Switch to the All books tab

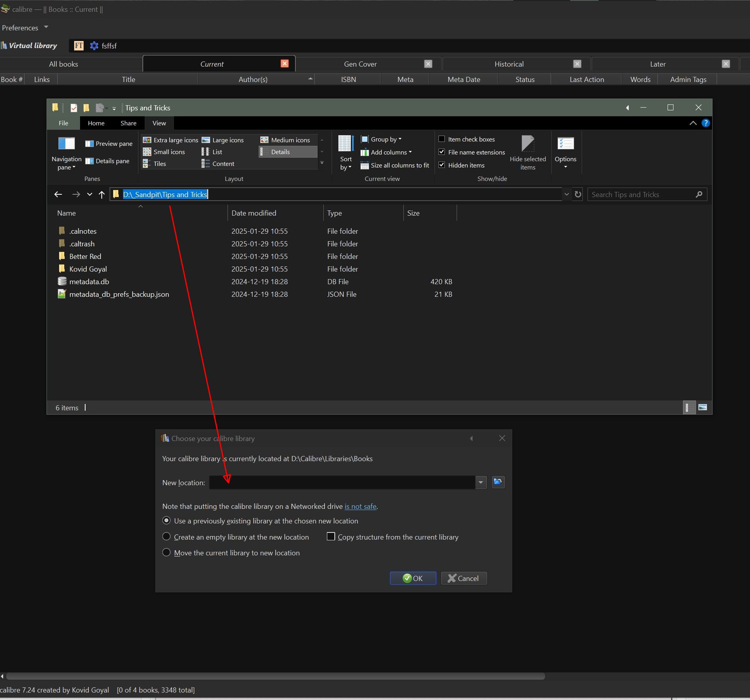pos(63,64)
